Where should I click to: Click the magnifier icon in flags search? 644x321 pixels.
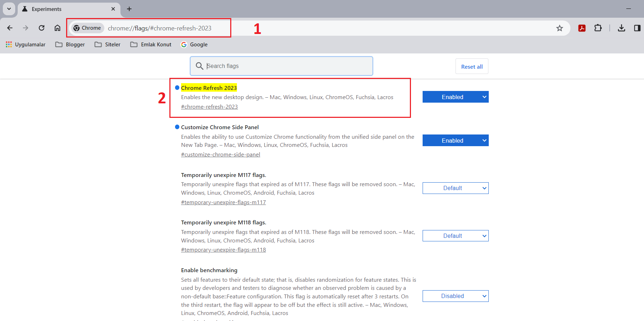tap(199, 66)
